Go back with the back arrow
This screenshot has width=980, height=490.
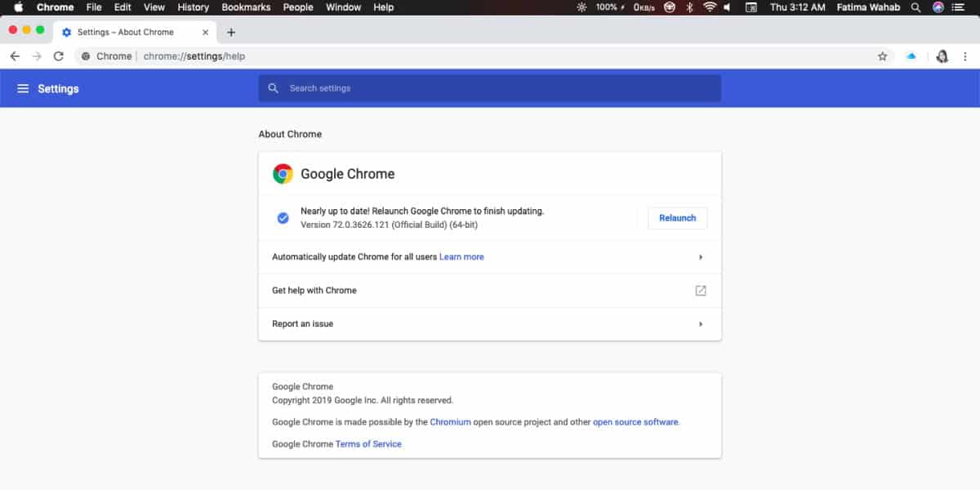click(x=15, y=56)
